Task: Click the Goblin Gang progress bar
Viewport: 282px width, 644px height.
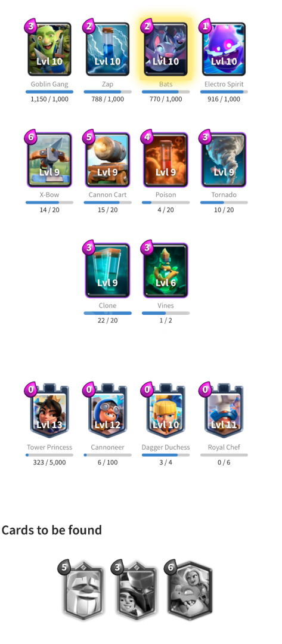Action: (49, 92)
